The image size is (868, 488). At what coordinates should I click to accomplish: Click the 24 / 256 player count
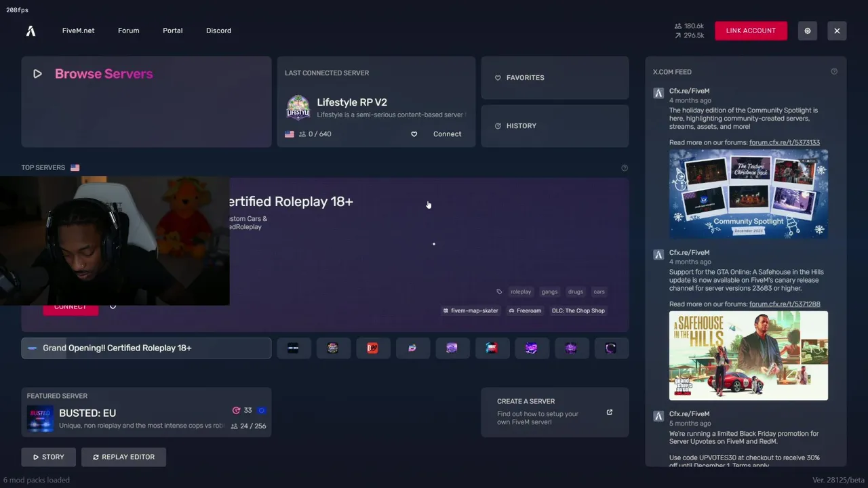click(x=248, y=426)
